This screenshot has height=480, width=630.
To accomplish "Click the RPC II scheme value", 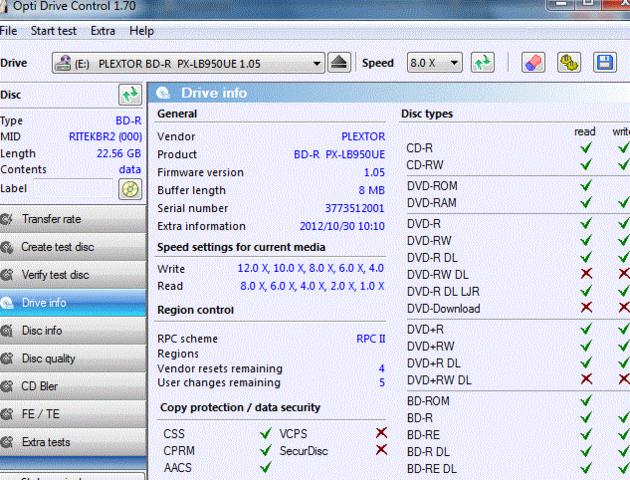I will tap(370, 339).
